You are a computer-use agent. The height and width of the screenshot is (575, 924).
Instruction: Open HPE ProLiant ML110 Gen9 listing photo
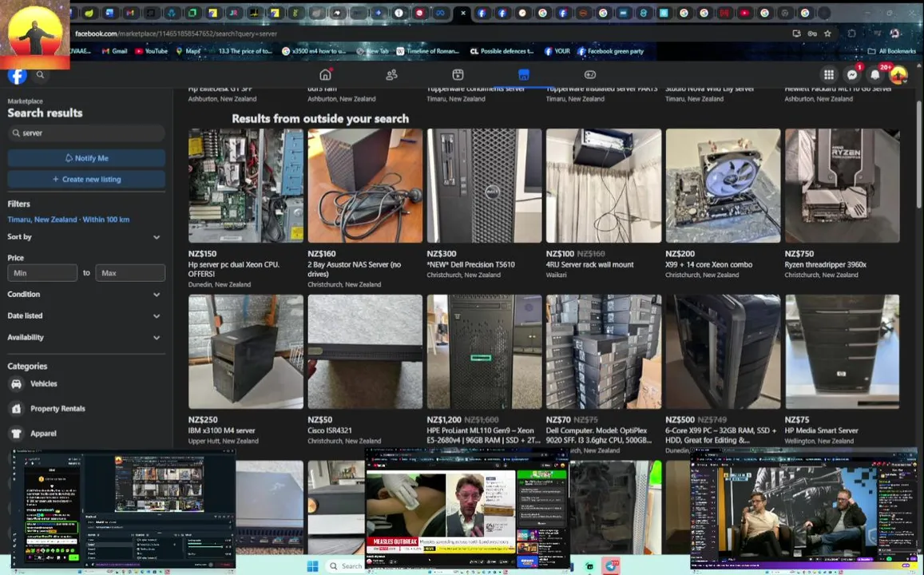point(484,351)
